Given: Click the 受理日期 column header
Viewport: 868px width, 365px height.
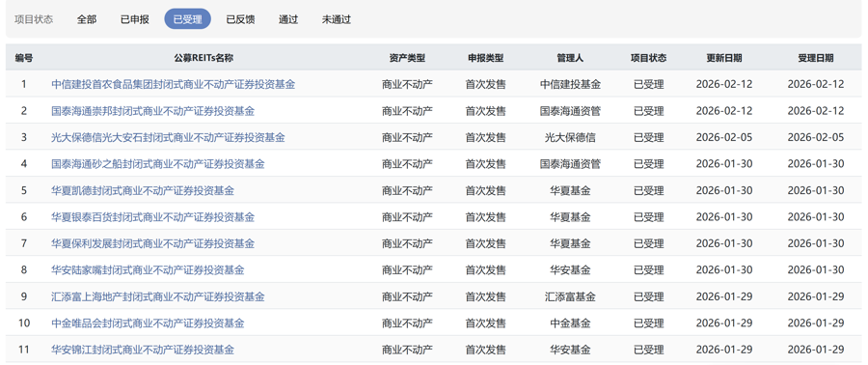Looking at the screenshot, I should point(816,58).
